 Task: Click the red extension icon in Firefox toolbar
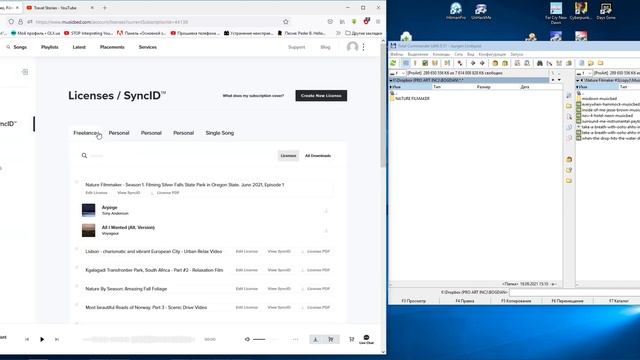point(367,21)
